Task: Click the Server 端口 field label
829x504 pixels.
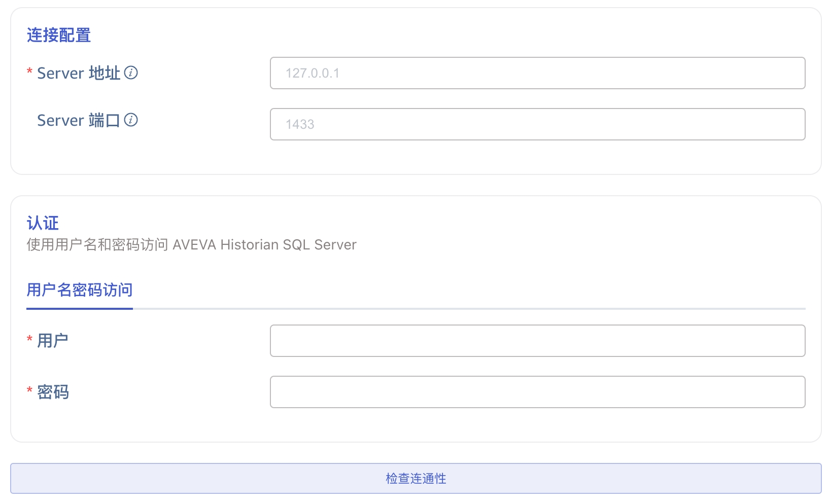Action: click(x=78, y=120)
